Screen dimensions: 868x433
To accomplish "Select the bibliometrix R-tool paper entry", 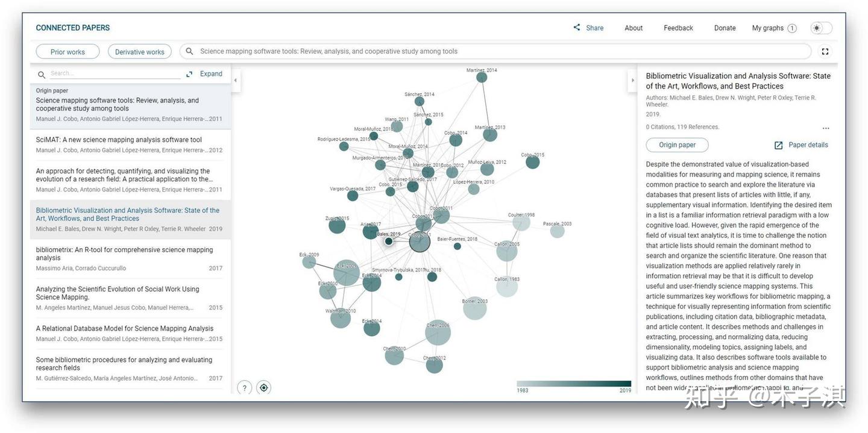I will coord(130,259).
